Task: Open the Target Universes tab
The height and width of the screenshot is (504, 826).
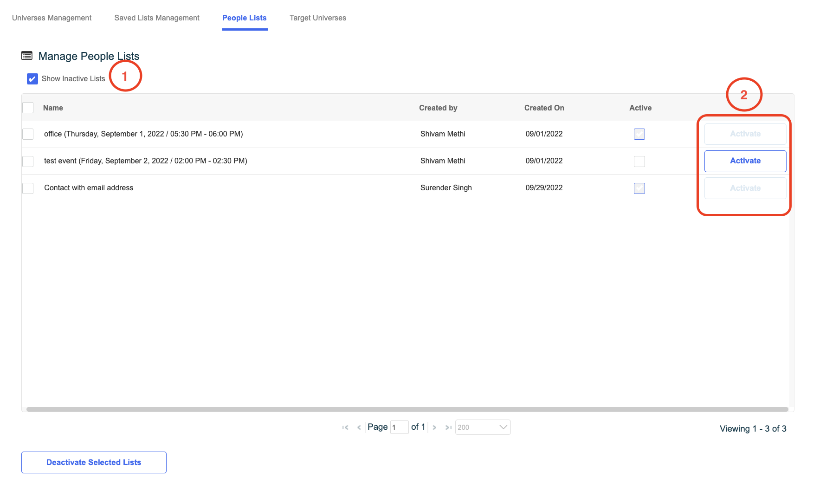Action: 318,18
